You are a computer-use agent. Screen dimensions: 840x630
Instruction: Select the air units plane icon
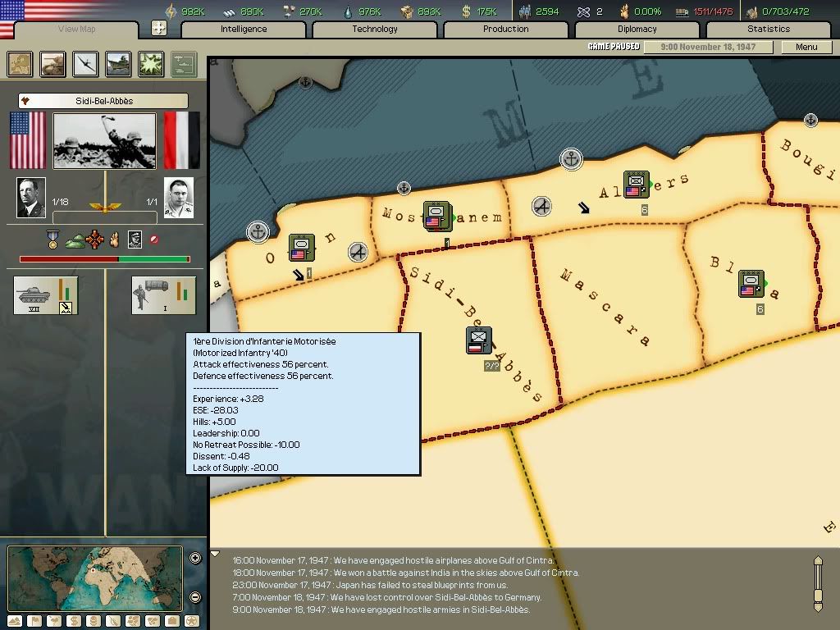pos(85,64)
